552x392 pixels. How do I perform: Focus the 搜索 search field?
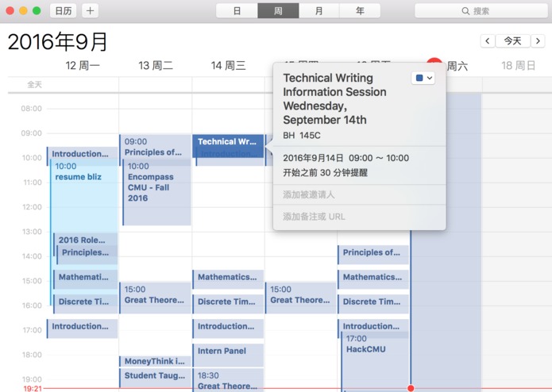point(481,11)
